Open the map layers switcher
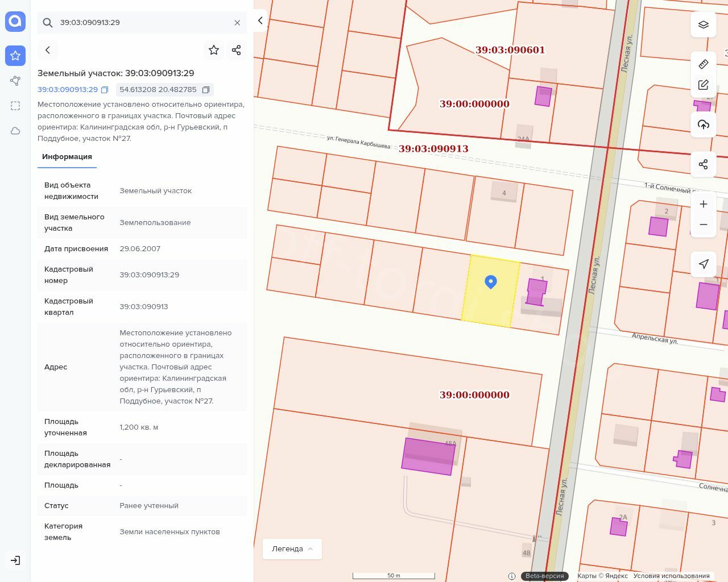 [704, 24]
